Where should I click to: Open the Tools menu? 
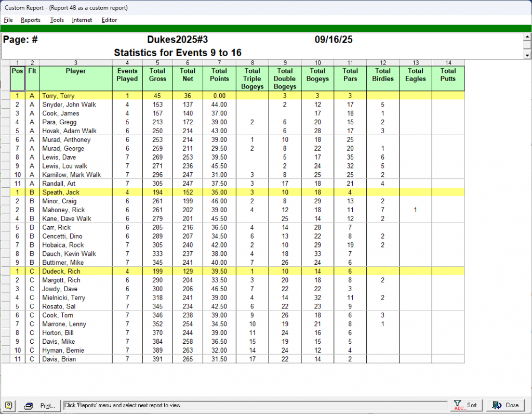coord(57,20)
